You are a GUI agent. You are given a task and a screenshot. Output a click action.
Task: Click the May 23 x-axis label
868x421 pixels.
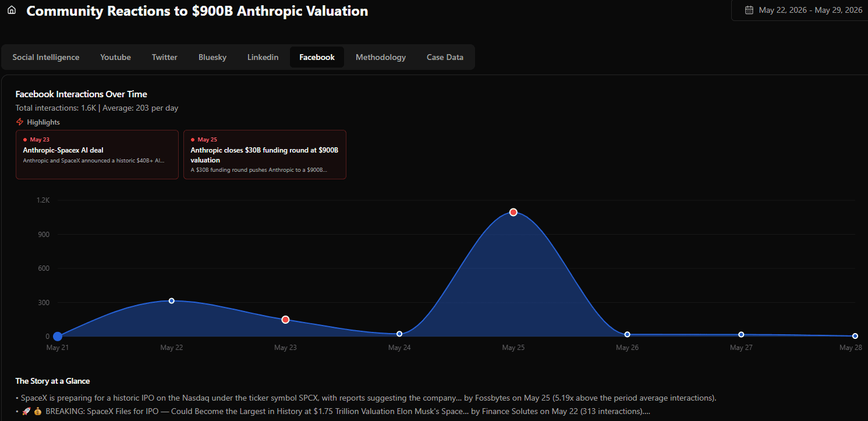click(285, 348)
